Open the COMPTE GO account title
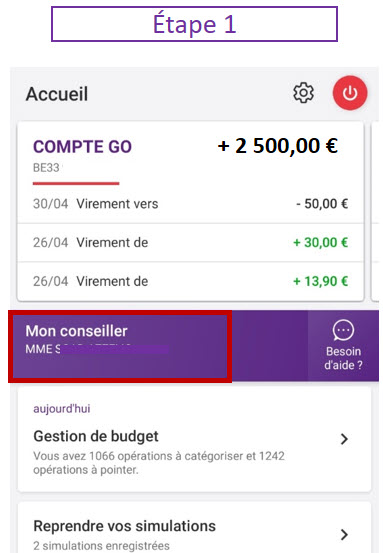This screenshot has height=553, width=383. [82, 147]
